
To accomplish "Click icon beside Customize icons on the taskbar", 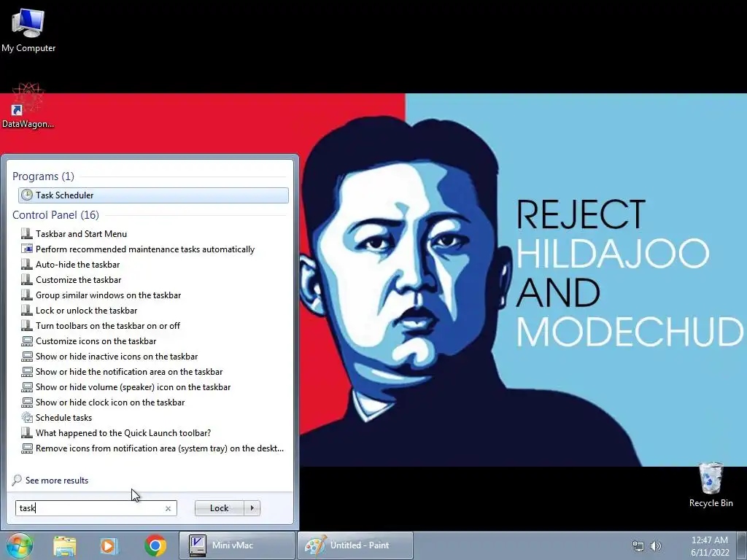I will [27, 341].
